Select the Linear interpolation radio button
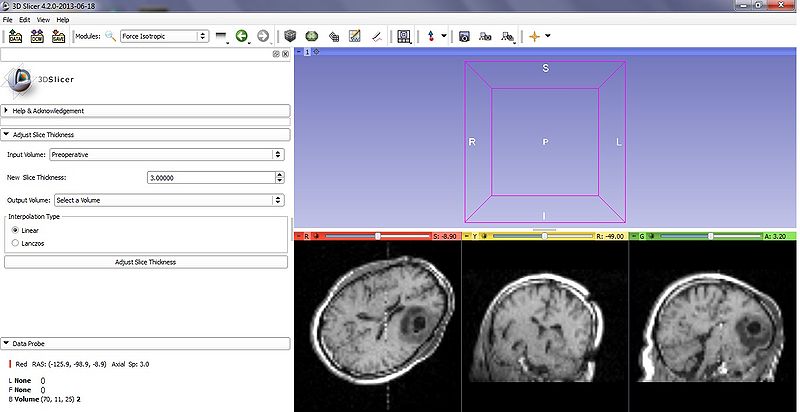Viewport: 800px width, 412px height. tap(15, 230)
